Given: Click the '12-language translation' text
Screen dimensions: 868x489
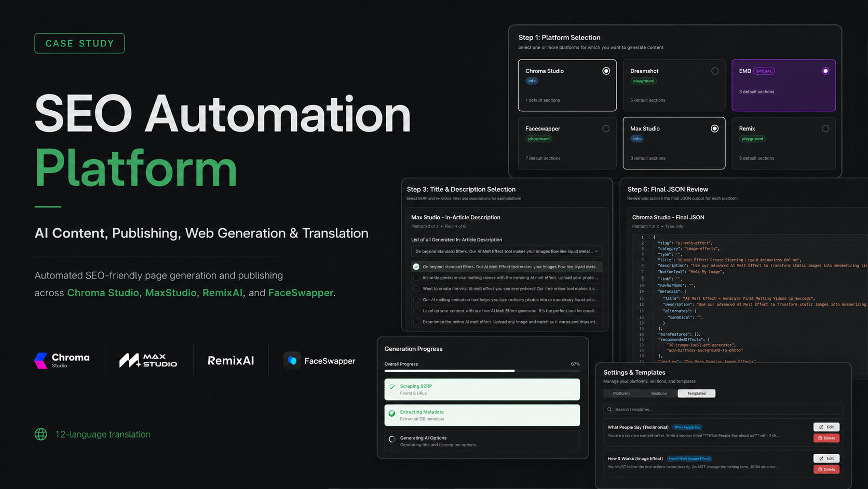Looking at the screenshot, I should [103, 434].
